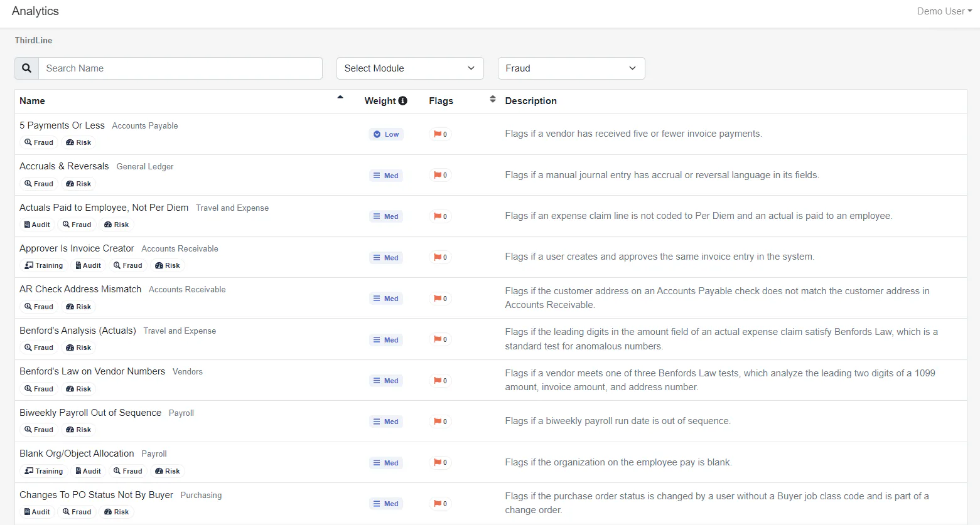Click flag count for AR Check Address Mismatch
Viewport: 980px width, 525px height.
point(441,299)
